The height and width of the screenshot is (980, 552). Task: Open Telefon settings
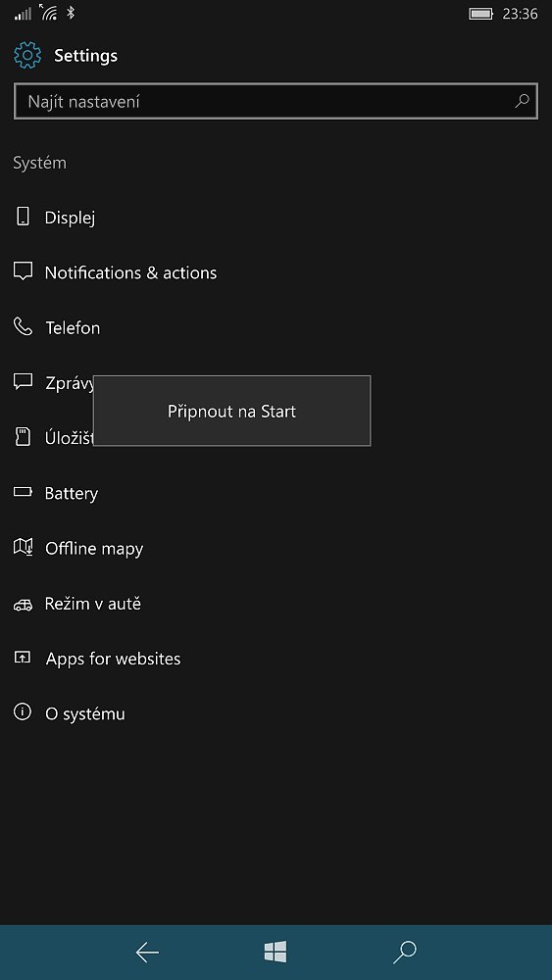73,328
